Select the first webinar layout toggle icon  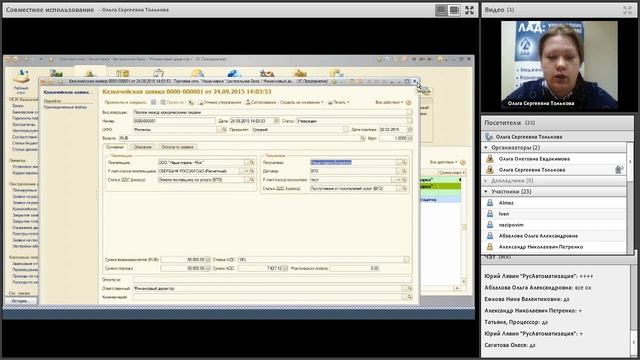tap(441, 10)
